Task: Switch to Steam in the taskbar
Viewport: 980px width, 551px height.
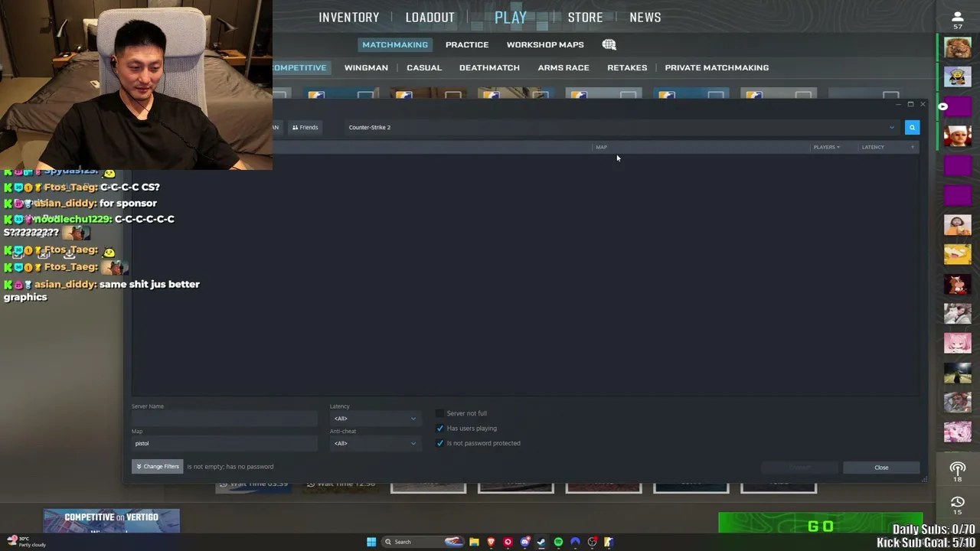Action: 541,542
